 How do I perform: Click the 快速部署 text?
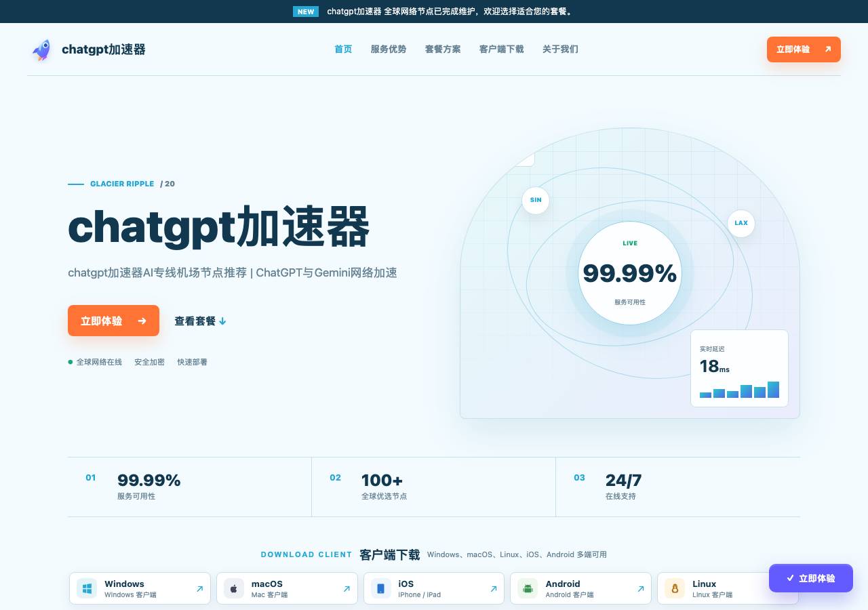pyautogui.click(x=193, y=362)
